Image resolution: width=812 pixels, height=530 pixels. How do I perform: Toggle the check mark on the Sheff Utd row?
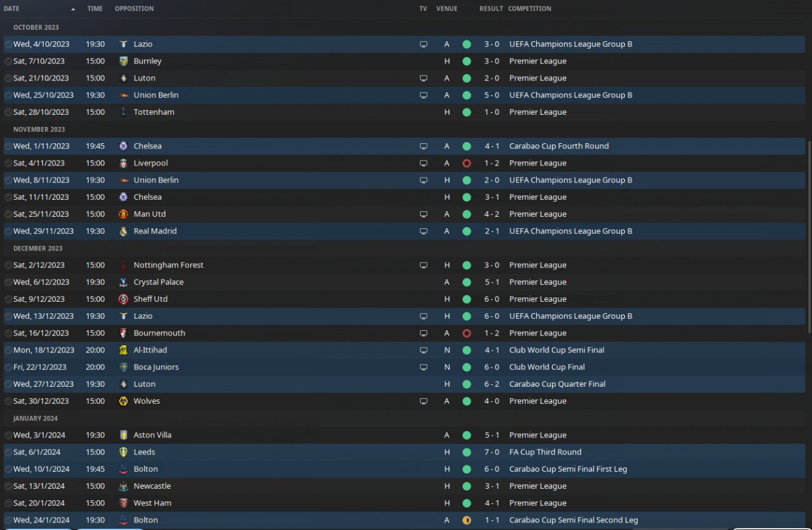pyautogui.click(x=8, y=299)
